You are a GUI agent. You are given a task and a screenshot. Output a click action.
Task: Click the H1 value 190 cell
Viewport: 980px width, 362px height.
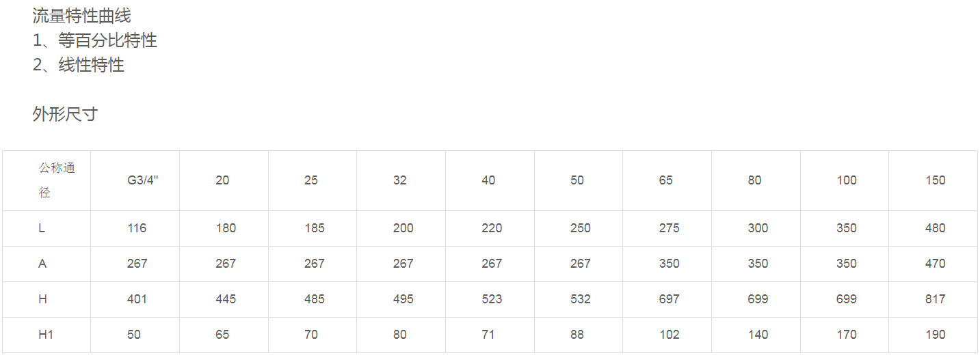[935, 335]
